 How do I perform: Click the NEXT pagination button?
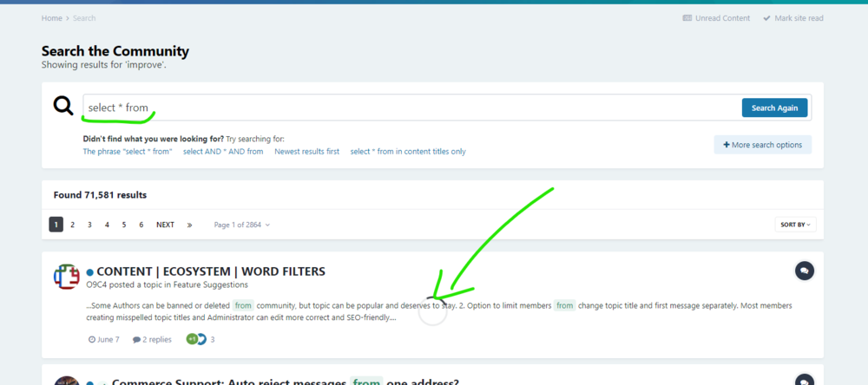tap(165, 225)
